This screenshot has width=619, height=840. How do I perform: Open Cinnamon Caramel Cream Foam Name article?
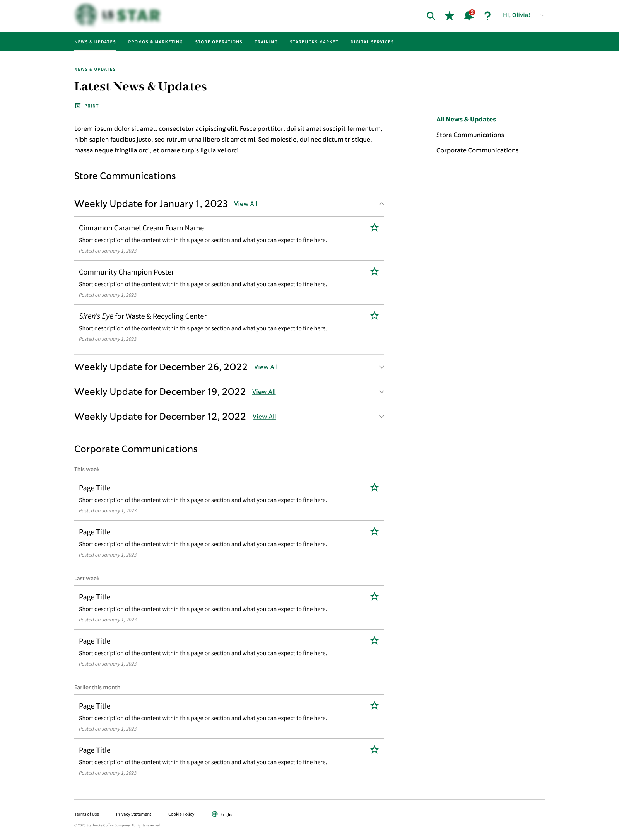pyautogui.click(x=141, y=228)
